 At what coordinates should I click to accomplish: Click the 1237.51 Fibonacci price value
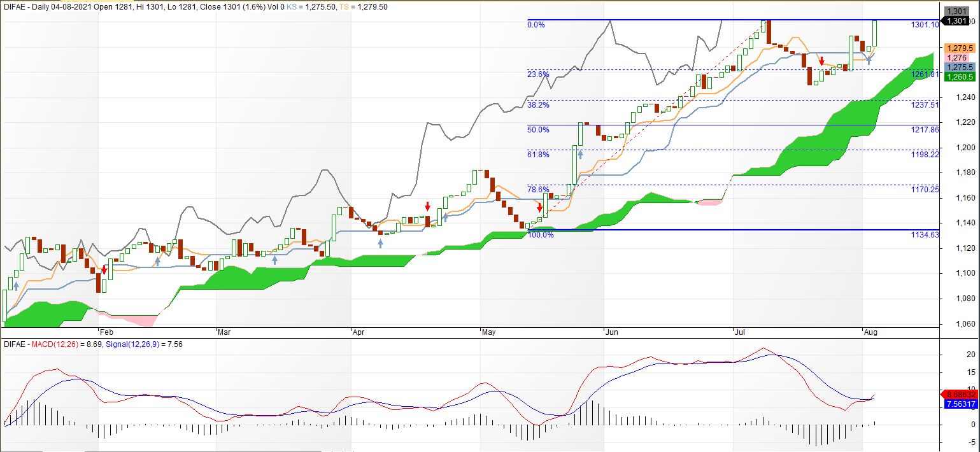[x=925, y=105]
